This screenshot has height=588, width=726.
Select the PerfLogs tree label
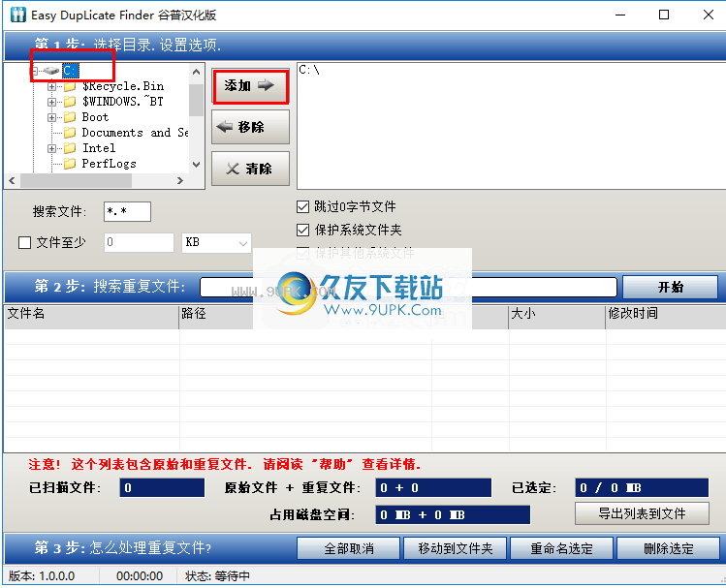click(109, 164)
